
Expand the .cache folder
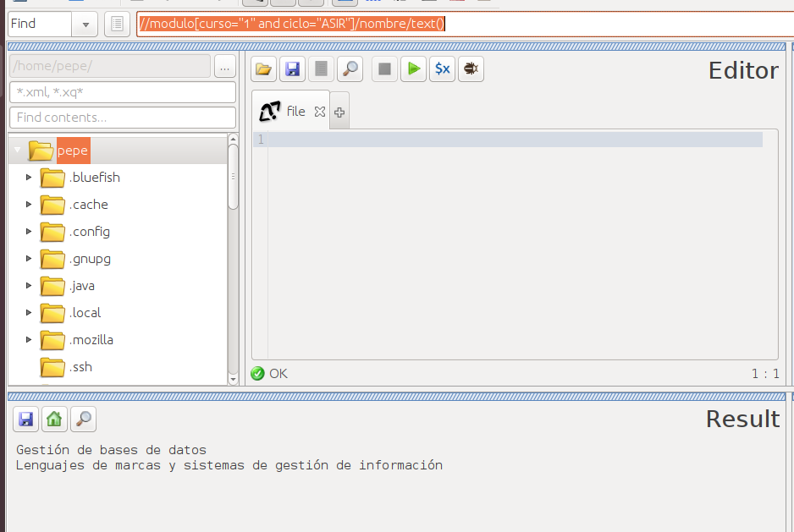29,205
